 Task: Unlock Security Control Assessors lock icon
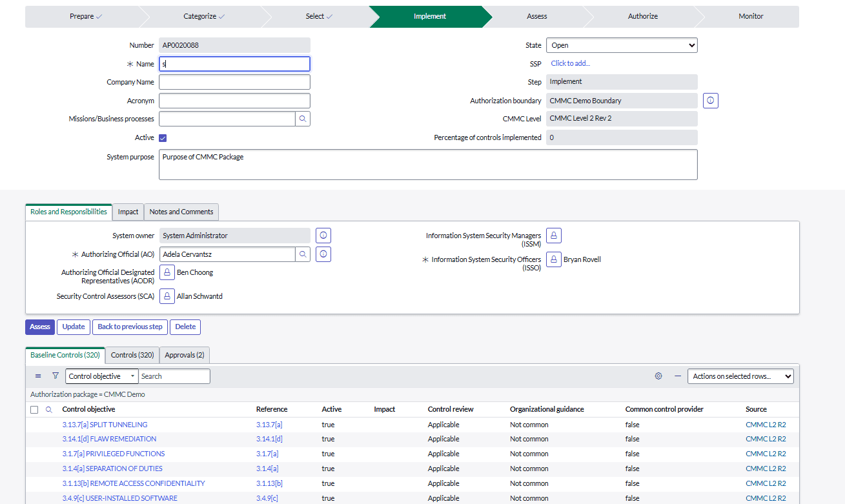point(167,296)
